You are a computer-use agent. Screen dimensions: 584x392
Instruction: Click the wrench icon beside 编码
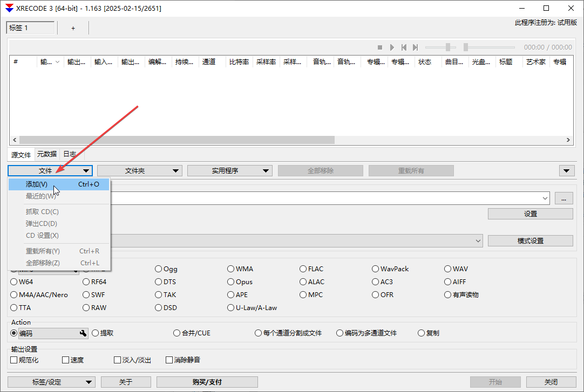point(83,333)
